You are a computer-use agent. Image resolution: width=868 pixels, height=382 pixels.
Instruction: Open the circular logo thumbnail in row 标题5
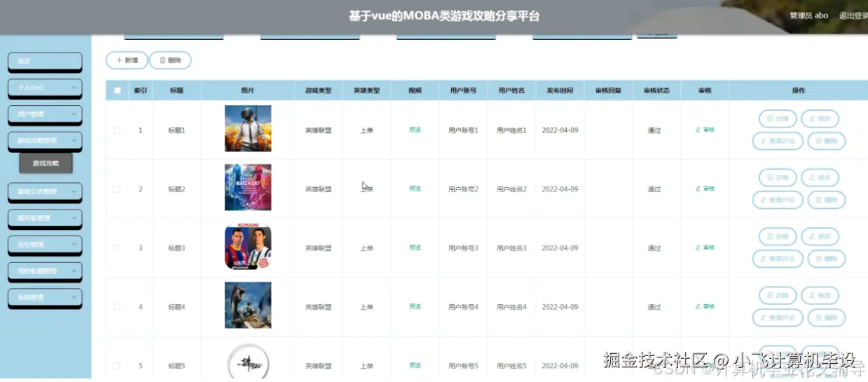(x=248, y=362)
